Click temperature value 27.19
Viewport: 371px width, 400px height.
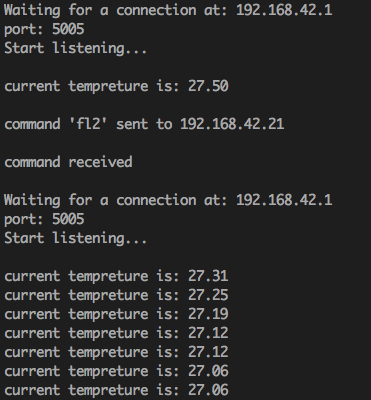208,314
